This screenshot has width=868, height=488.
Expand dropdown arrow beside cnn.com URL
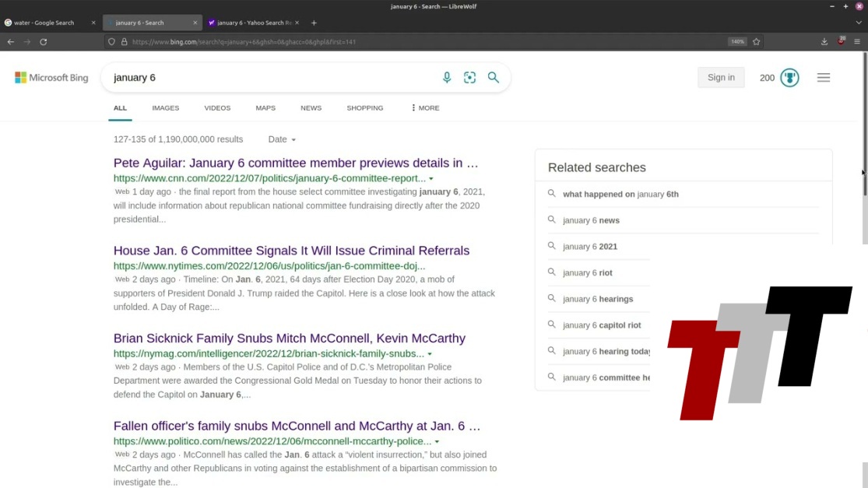(431, 178)
